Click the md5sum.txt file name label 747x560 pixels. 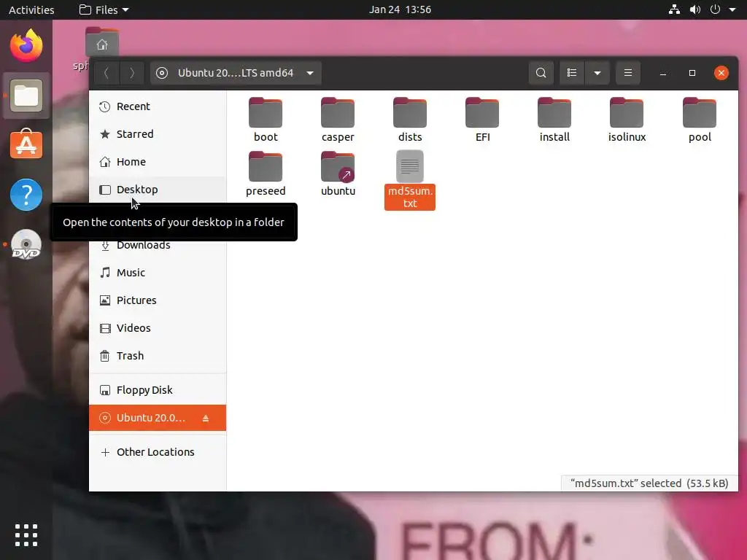click(x=410, y=197)
